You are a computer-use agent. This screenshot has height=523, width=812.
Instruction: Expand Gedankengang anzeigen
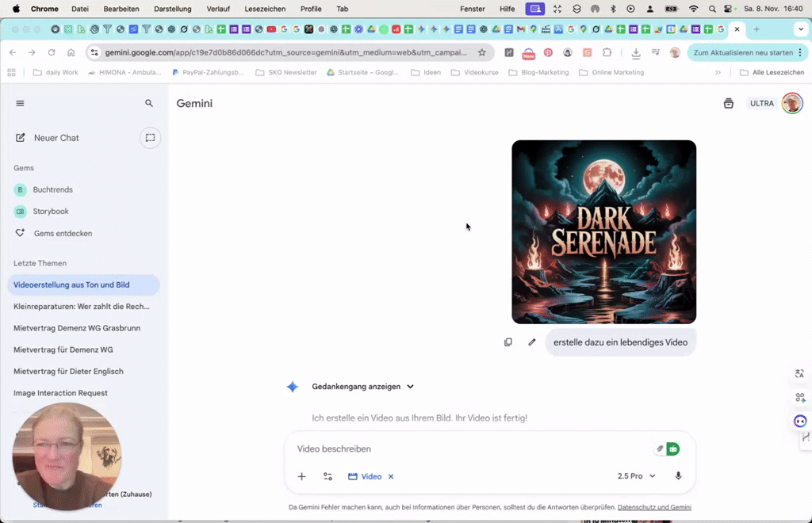pyautogui.click(x=362, y=386)
